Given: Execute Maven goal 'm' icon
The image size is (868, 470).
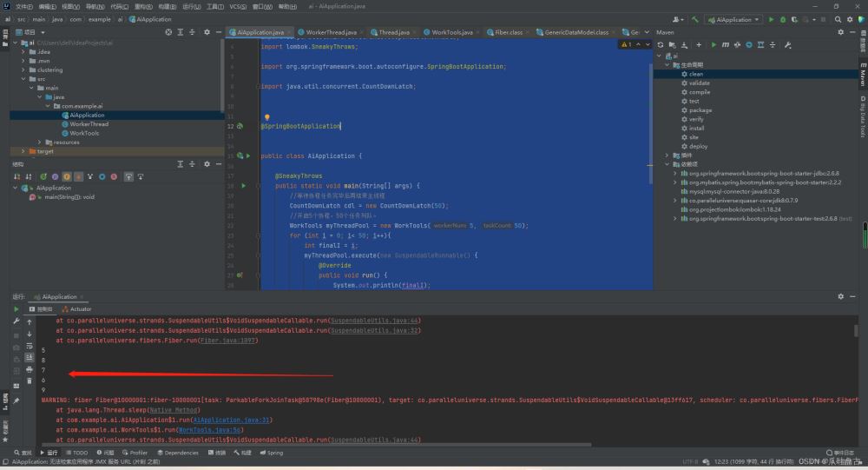Looking at the screenshot, I should pos(725,45).
